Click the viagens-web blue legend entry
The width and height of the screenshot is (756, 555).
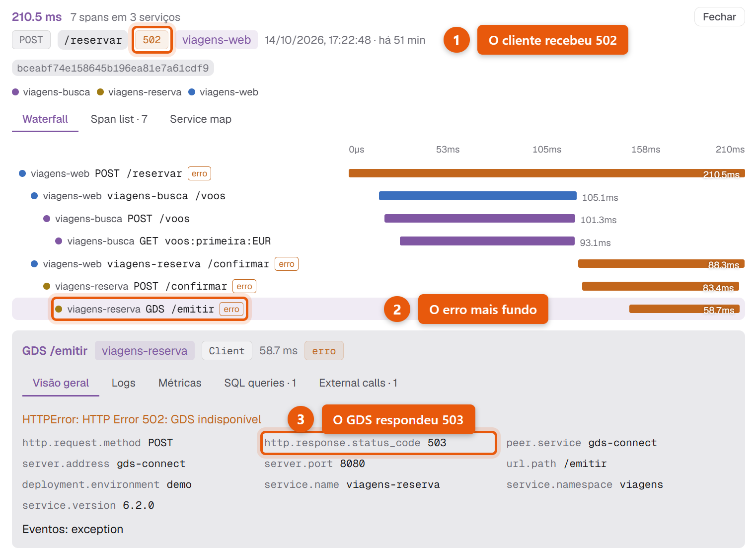click(224, 92)
